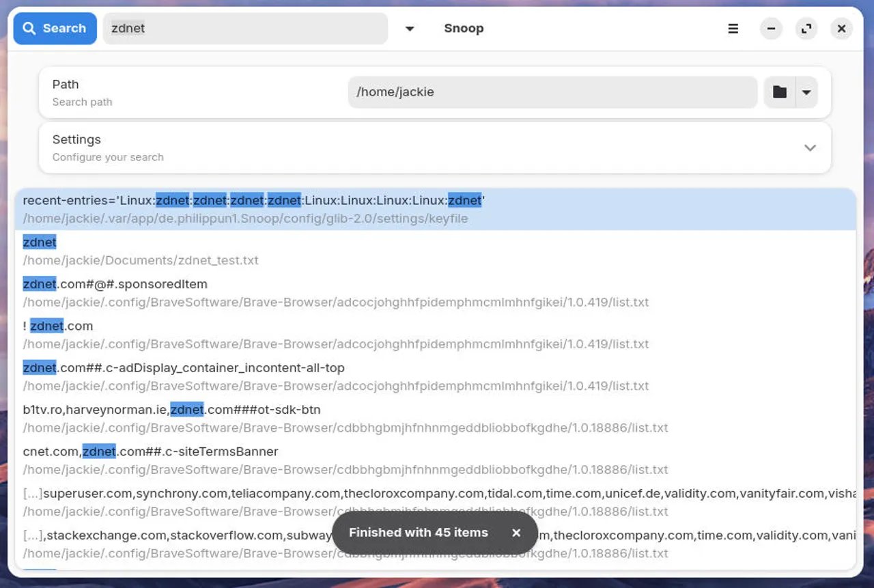Screen dimensions: 874x588
Task: Expand the Settings configure row
Action: click(x=435, y=148)
